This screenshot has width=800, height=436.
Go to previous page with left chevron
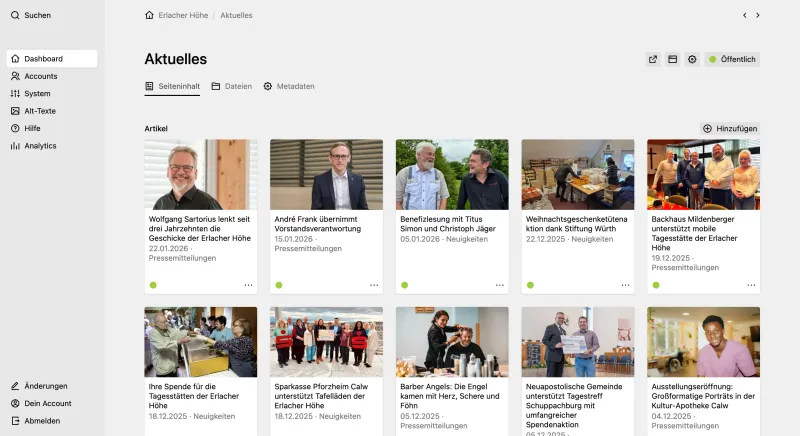pos(744,15)
